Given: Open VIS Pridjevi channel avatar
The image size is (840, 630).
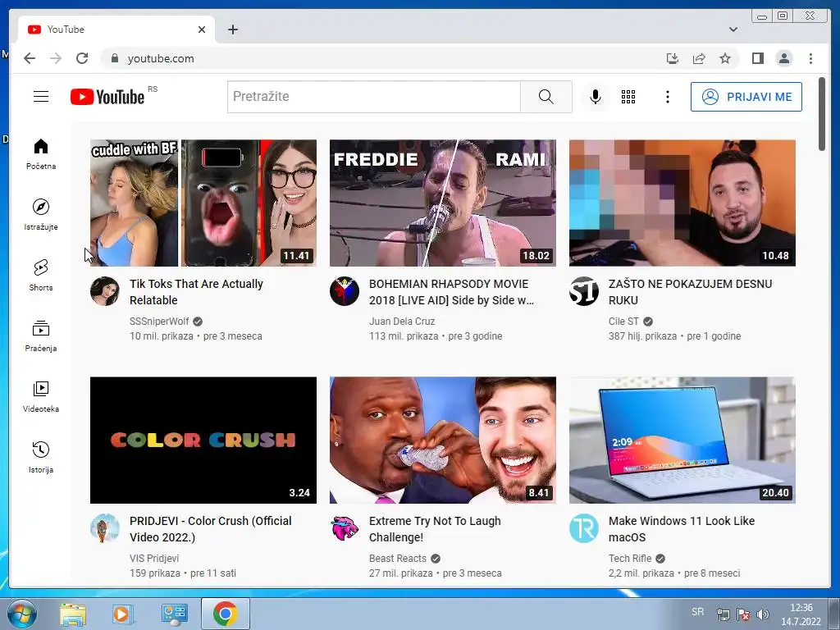Looking at the screenshot, I should pyautogui.click(x=104, y=528).
